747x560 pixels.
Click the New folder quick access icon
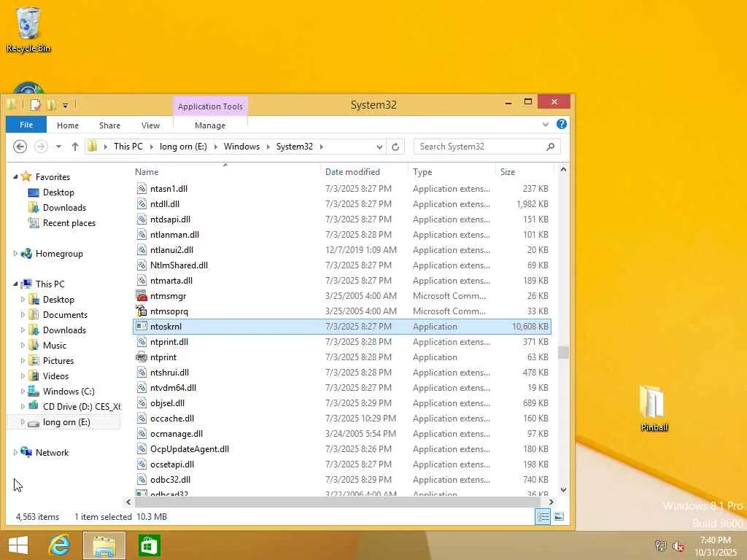coord(52,105)
